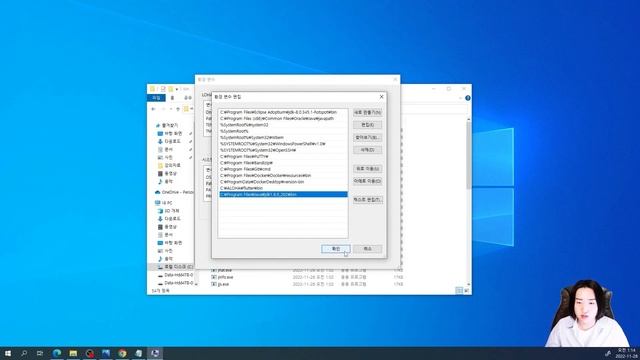This screenshot has width=640, height=360.
Task: Open the 공유 tab in File Explorer
Action: 188,98
